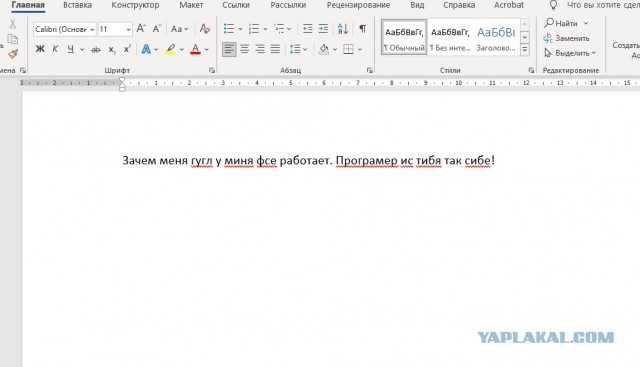
Task: Align text to the left
Action: pos(229,49)
